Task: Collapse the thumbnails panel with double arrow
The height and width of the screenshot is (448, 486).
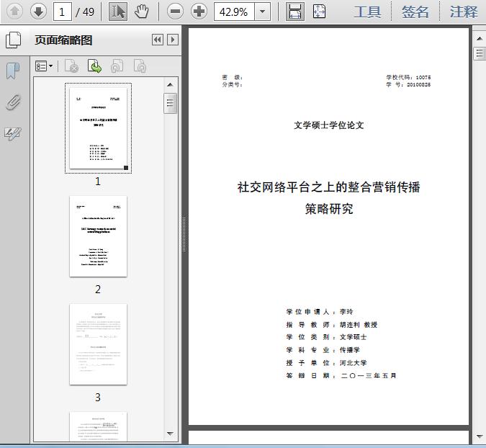Action: coord(158,40)
